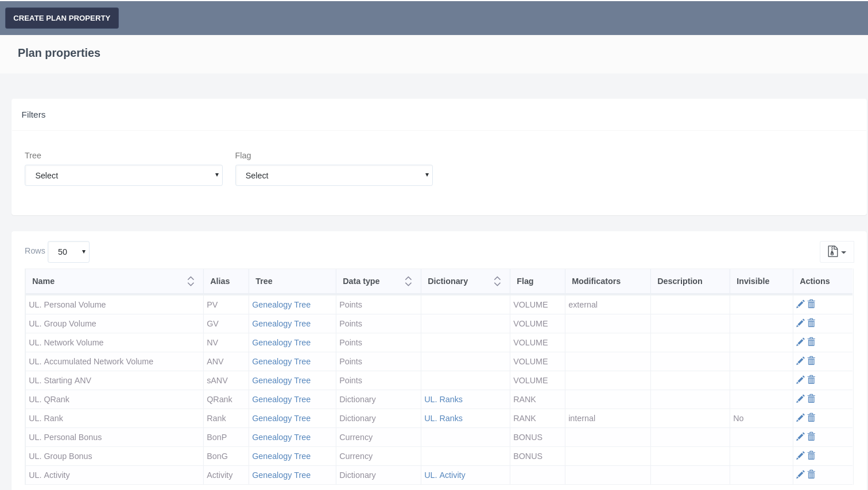Image resolution: width=868 pixels, height=490 pixels.
Task: Delete the UL. Rank property
Action: 811,418
